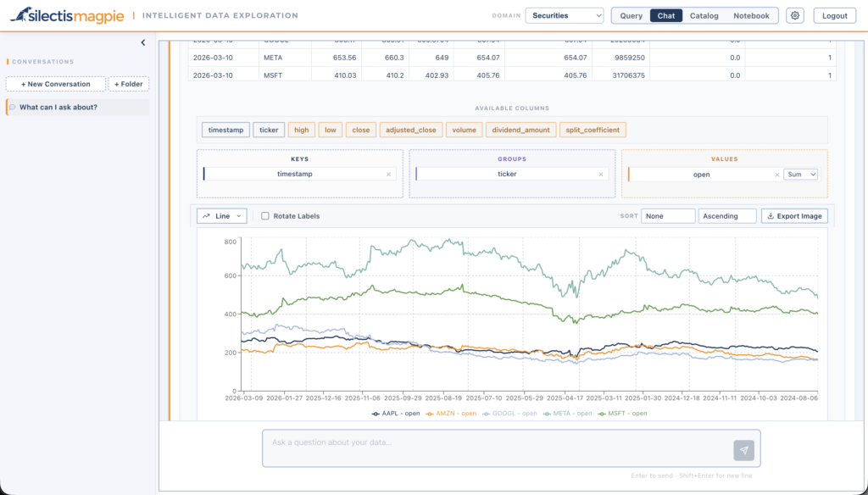This screenshot has height=495, width=868.
Task: Click the settings gear icon
Action: [x=795, y=15]
